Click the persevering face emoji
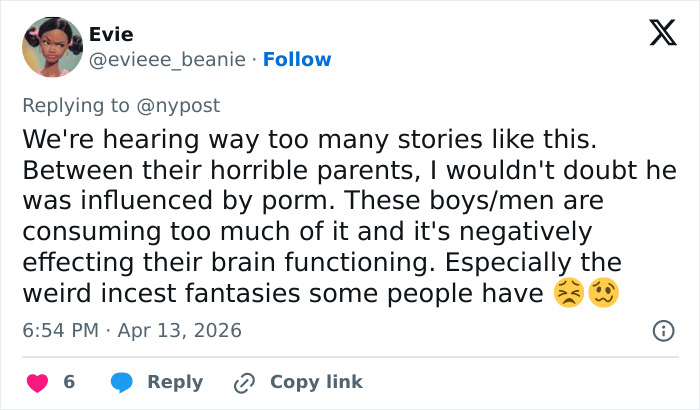700x410 pixels. [x=568, y=293]
